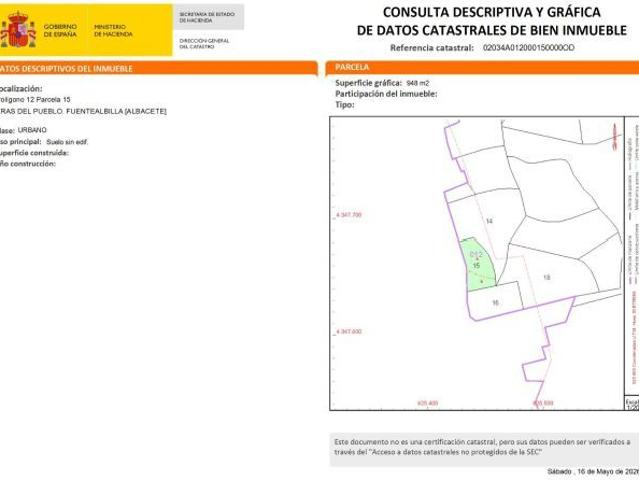The image size is (639, 480).
Task: Click 'DIRECCIÓN GENERAL DEL CATASTRO' label
Action: (x=204, y=44)
